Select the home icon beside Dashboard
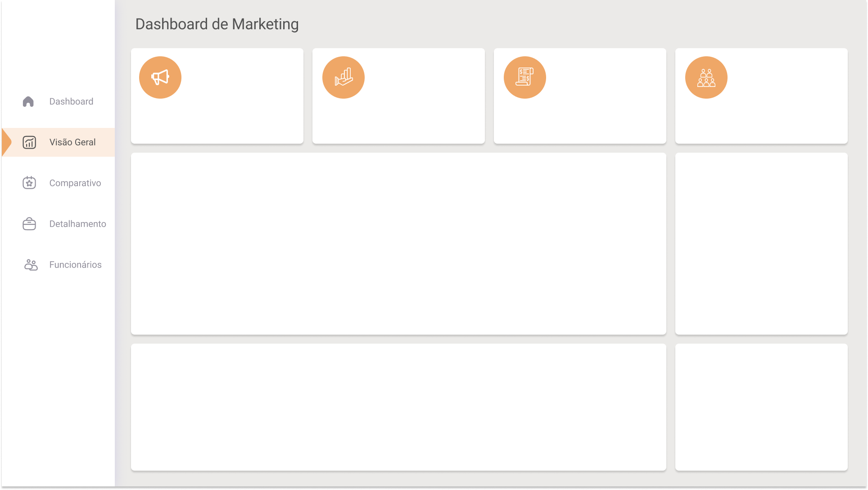868x490 pixels. tap(29, 101)
